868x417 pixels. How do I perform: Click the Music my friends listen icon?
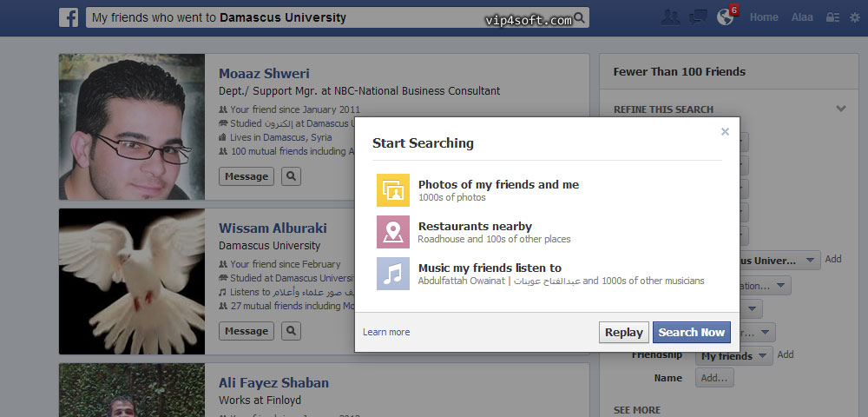click(x=393, y=274)
